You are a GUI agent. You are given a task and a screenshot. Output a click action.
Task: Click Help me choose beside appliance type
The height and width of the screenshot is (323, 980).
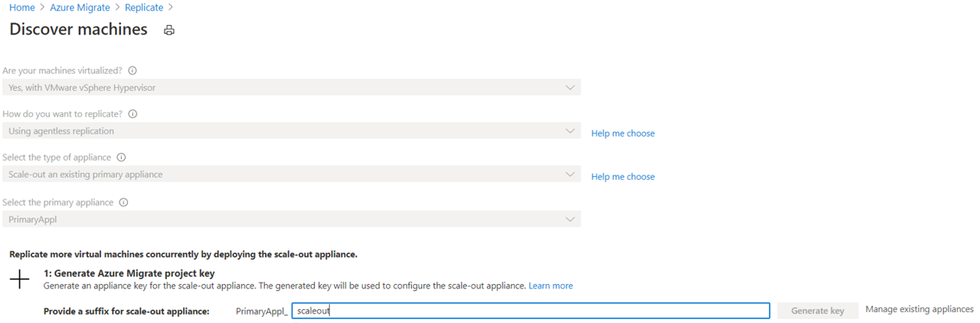tap(622, 177)
